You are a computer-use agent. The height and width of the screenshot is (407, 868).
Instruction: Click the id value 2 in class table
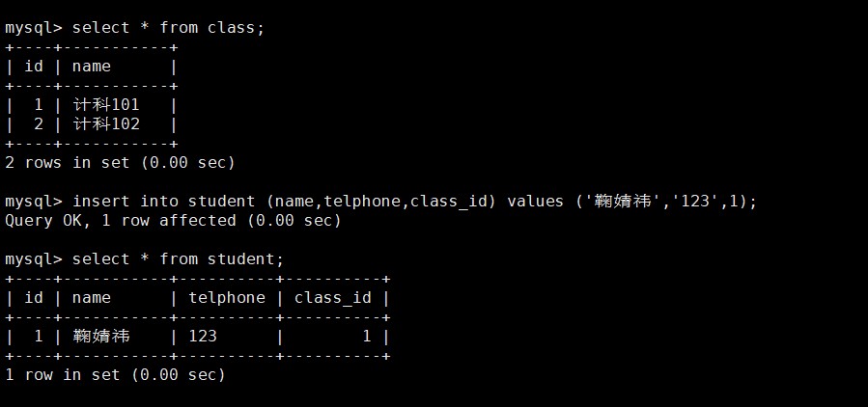click(x=39, y=124)
